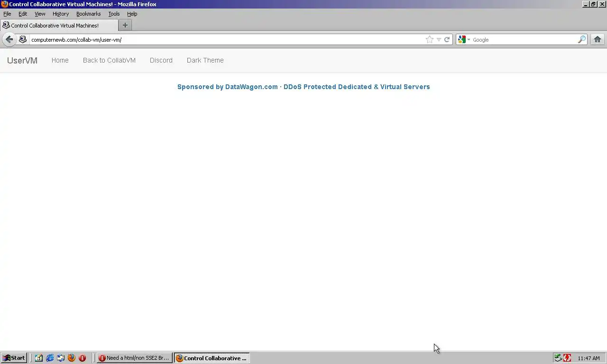607x364 pixels.
Task: Switch to Dark Theme
Action: click(205, 60)
